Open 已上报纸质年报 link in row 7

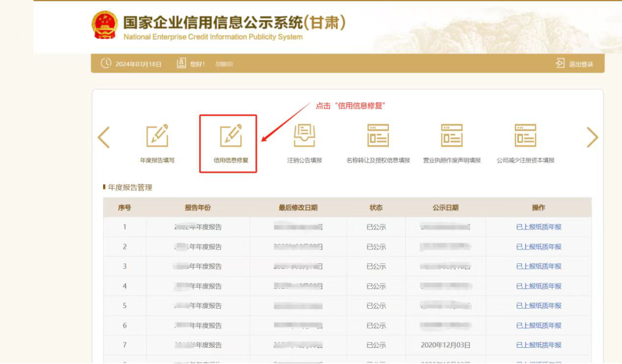point(538,345)
